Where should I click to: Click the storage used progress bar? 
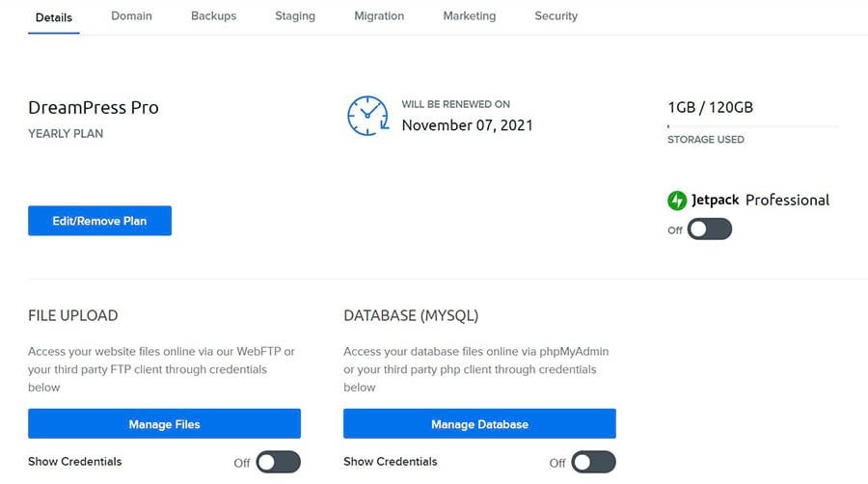[x=752, y=125]
